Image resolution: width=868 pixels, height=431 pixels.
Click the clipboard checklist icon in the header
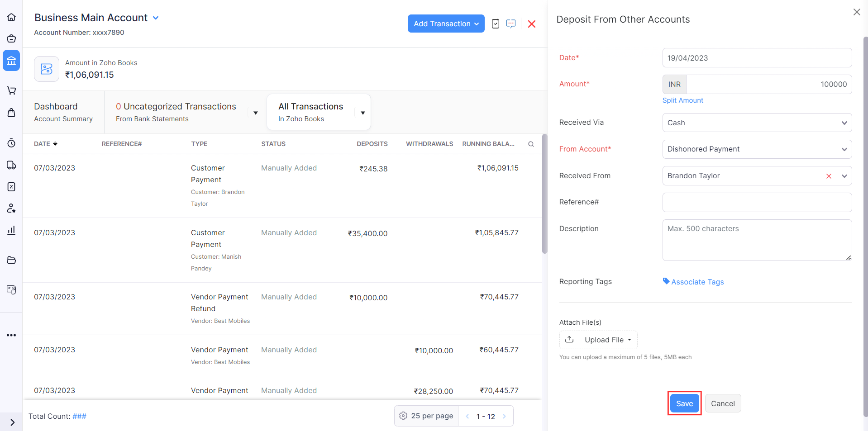(x=495, y=24)
